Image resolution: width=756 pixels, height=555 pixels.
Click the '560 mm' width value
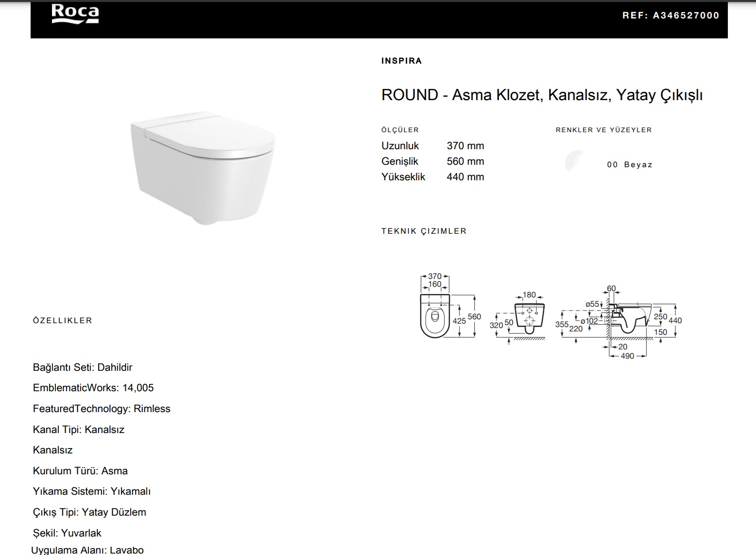[x=465, y=161]
